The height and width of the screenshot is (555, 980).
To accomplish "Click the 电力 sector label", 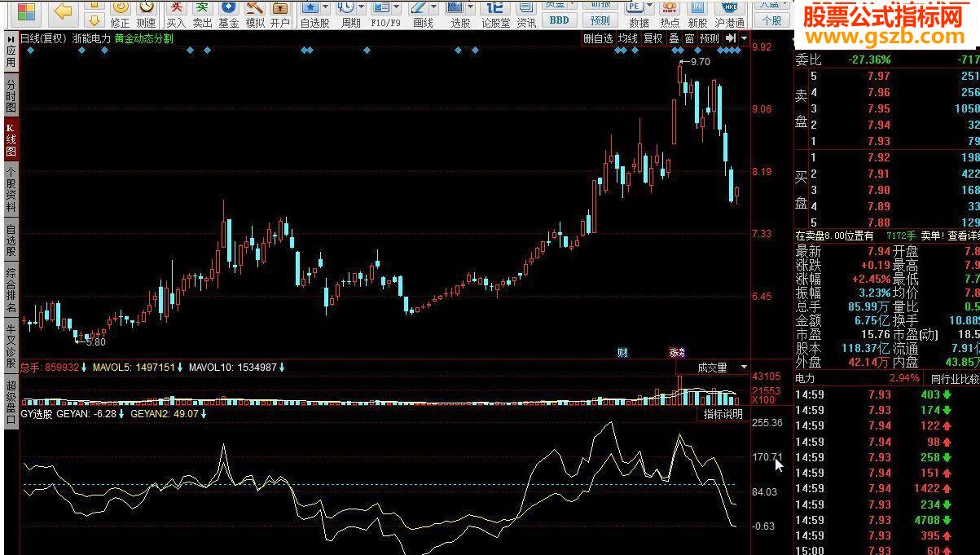I will point(805,378).
